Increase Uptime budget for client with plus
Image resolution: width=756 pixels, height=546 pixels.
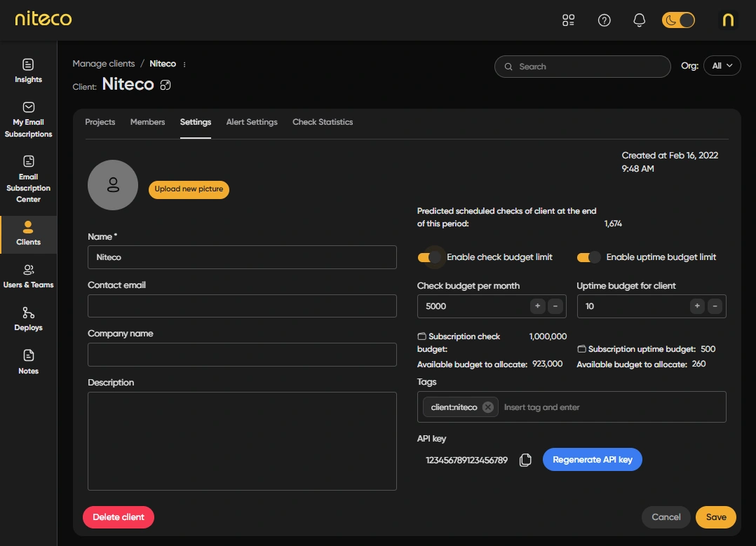[x=697, y=306]
